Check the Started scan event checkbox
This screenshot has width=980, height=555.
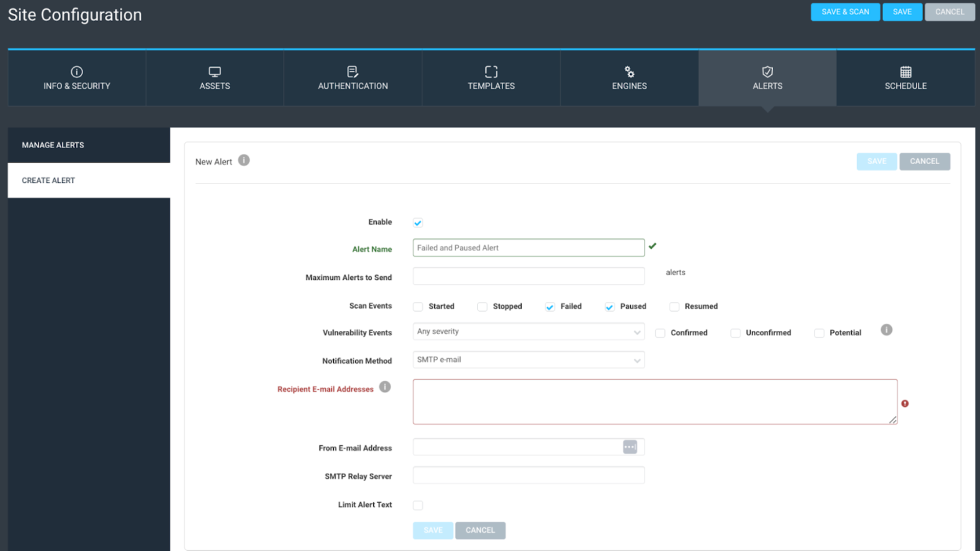click(418, 307)
